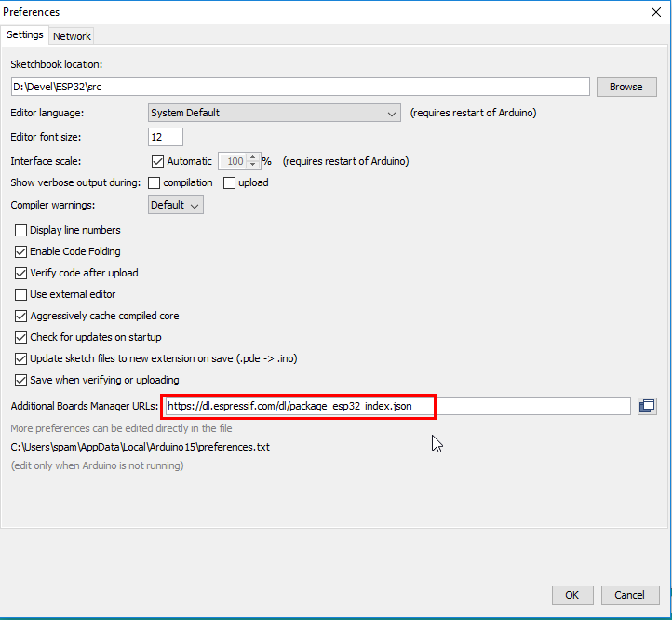Image resolution: width=672 pixels, height=620 pixels.
Task: Select the Settings tab
Action: [x=25, y=34]
